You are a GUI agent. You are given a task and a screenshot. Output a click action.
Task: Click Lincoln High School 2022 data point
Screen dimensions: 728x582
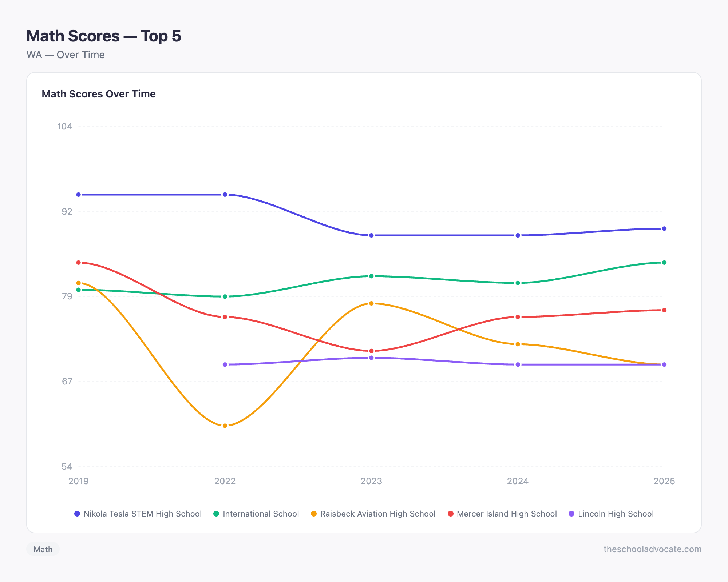tap(225, 364)
